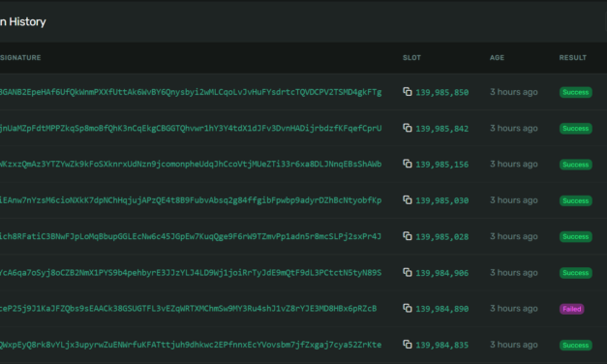Open slot 139,985,850 link
Image resolution: width=607 pixels, height=364 pixels.
pos(442,93)
